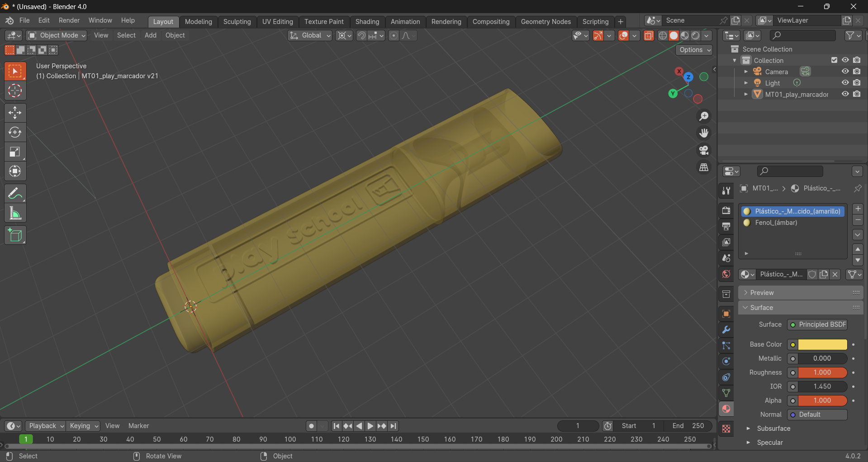Select the Annotate tool
This screenshot has width=868, height=462.
coord(15,194)
